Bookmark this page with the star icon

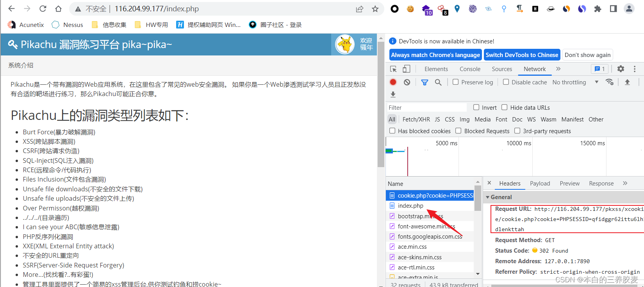(x=375, y=9)
